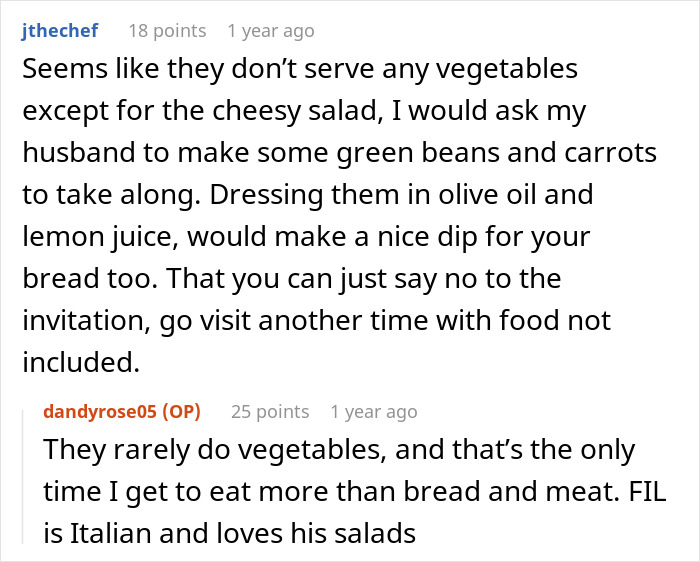The image size is (700, 562).
Task: Click the 18 points score
Action: pos(167,31)
